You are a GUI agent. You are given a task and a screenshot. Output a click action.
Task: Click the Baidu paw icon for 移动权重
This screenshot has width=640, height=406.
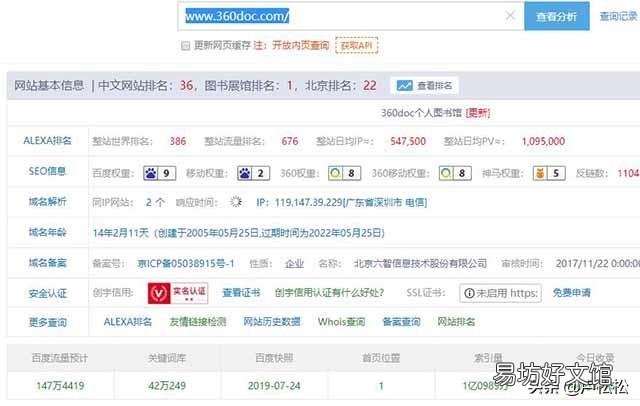coord(245,173)
